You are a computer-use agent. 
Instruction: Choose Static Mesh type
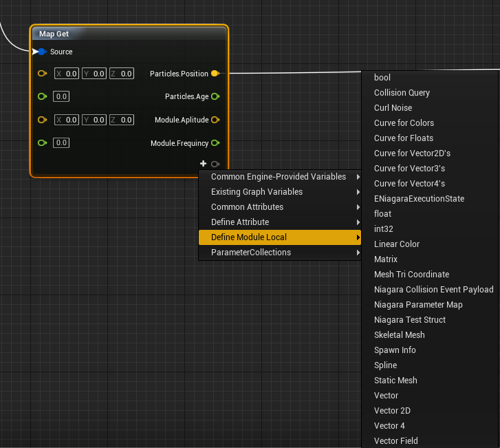click(430, 381)
